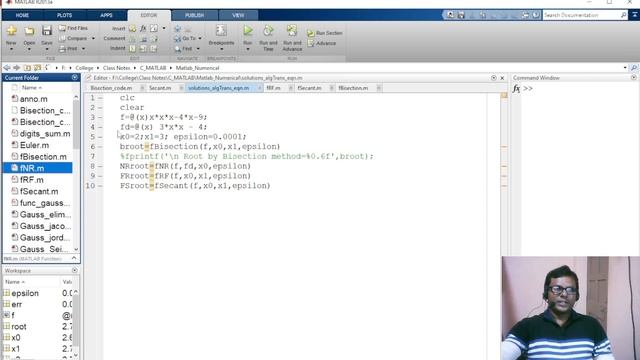Expand the Find dropdown arrow

click(198, 49)
